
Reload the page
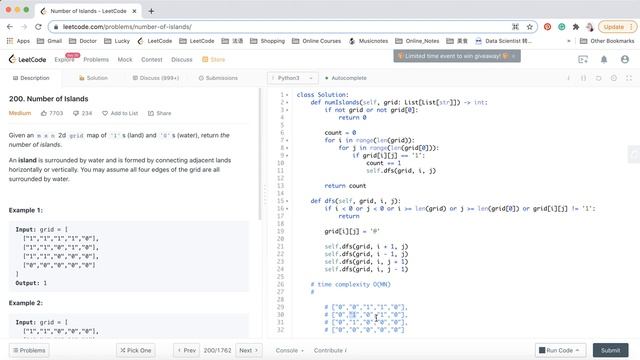pyautogui.click(x=38, y=27)
